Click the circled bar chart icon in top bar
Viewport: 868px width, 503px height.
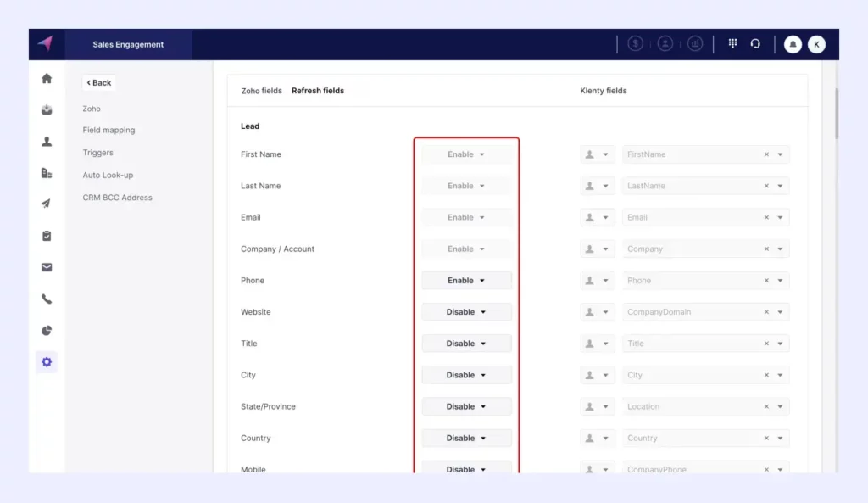(695, 44)
